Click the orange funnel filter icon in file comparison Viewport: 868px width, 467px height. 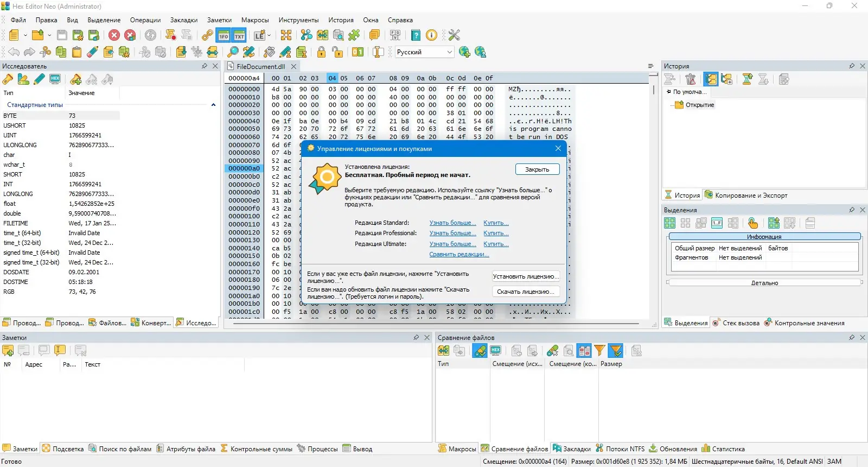pyautogui.click(x=599, y=351)
